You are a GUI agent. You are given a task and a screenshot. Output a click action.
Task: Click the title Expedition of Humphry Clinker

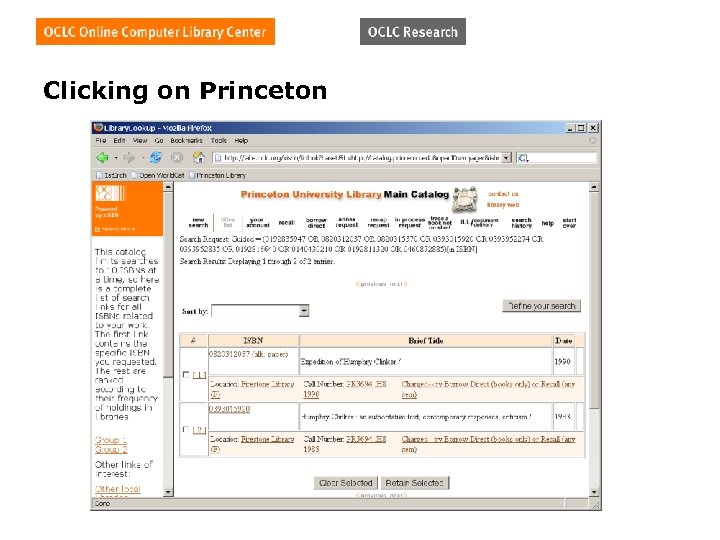tap(350, 361)
